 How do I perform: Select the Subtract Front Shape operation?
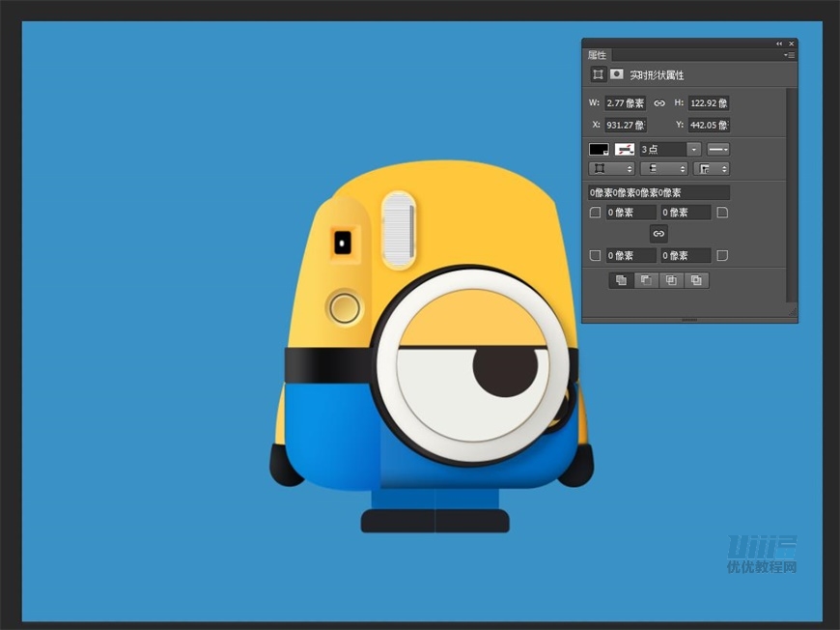[646, 280]
